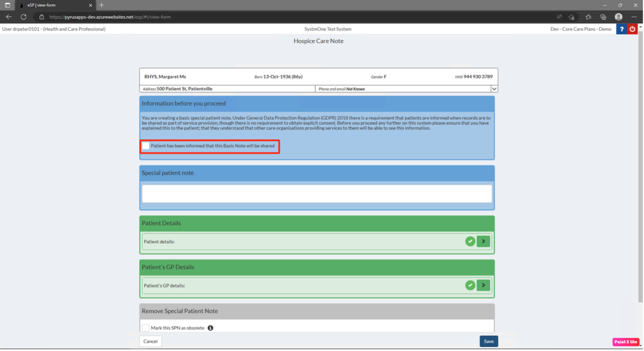Select the 'eSP | view-form' browser tab

(x=52, y=5)
